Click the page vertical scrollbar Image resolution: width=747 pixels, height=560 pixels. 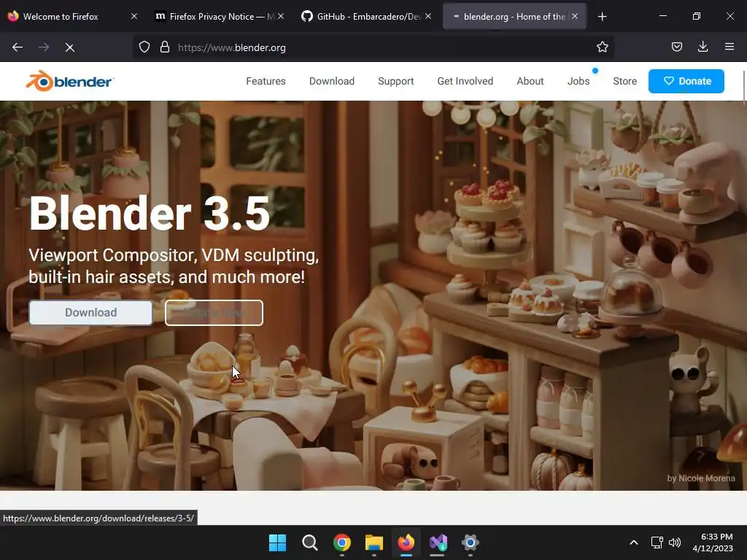(744, 86)
